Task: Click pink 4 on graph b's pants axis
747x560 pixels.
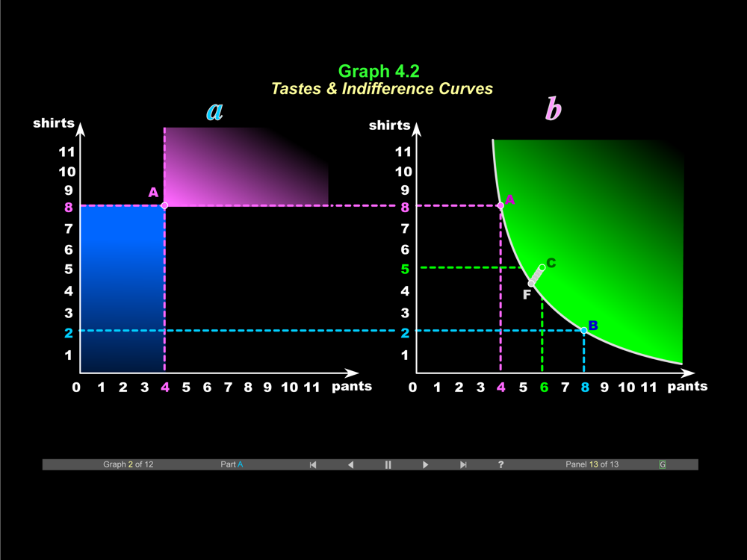Action: [500, 388]
